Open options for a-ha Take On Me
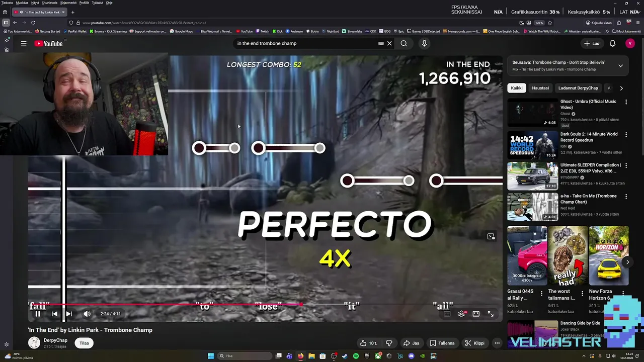Screen dimensions: 644x362 coord(626,197)
